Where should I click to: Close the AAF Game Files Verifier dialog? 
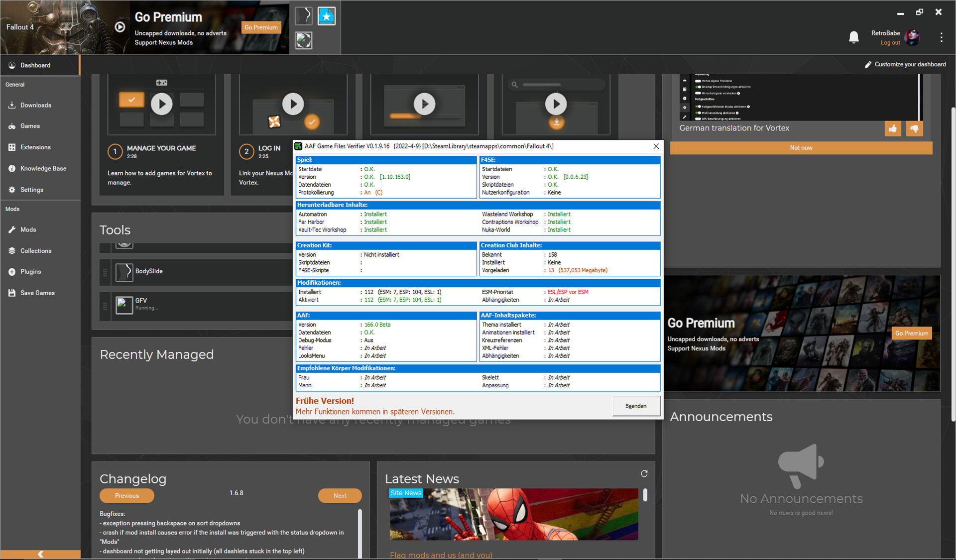click(x=656, y=146)
